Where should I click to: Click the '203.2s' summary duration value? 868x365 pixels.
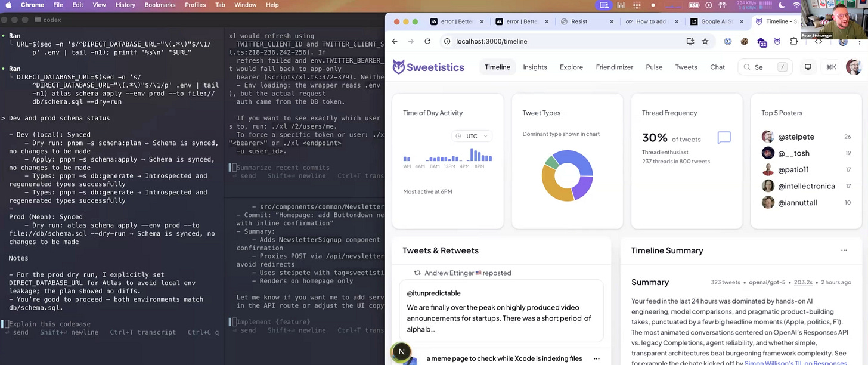[803, 282]
